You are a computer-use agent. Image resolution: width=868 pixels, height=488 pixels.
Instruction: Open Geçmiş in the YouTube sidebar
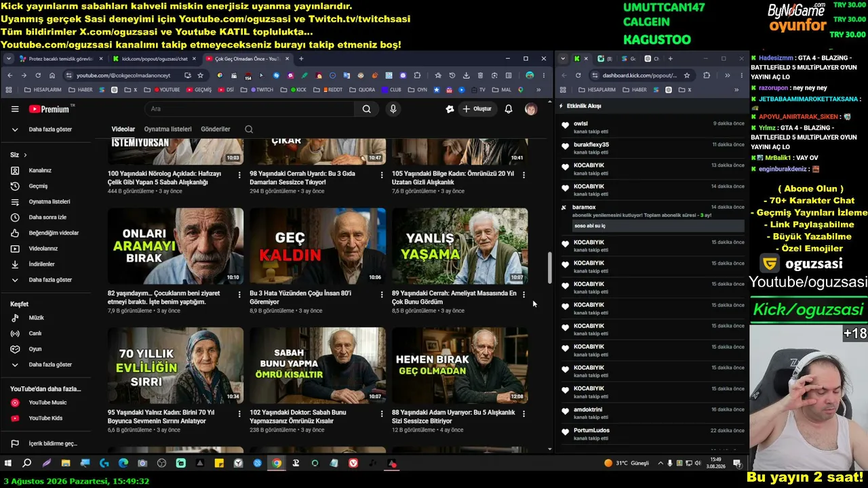click(x=46, y=186)
